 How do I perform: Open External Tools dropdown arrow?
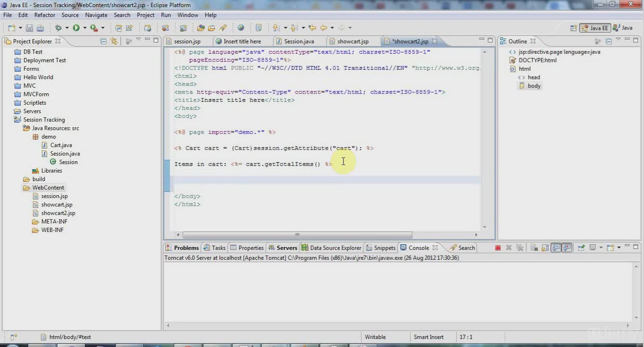[103, 28]
